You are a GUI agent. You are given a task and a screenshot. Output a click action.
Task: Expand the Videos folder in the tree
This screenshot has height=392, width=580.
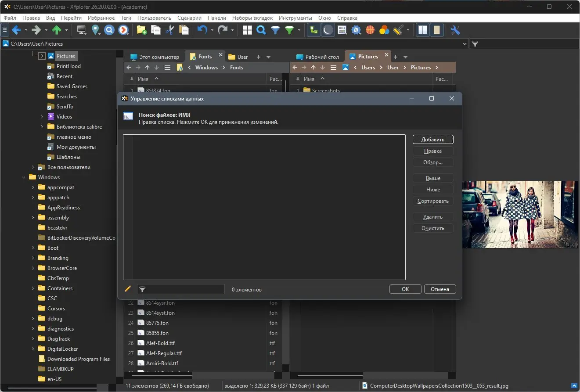pyautogui.click(x=42, y=117)
